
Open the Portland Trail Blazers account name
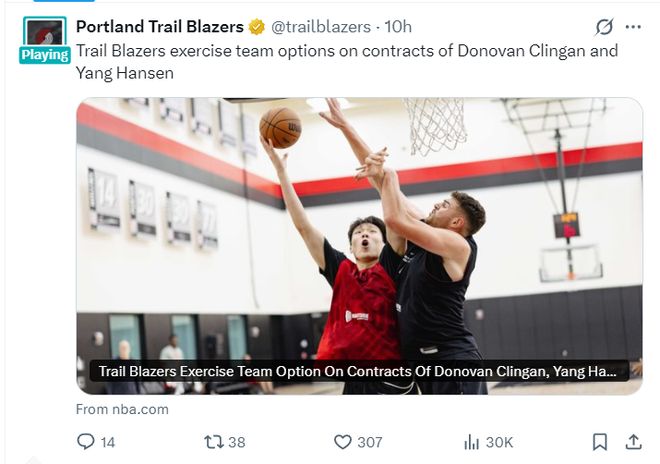[160, 27]
